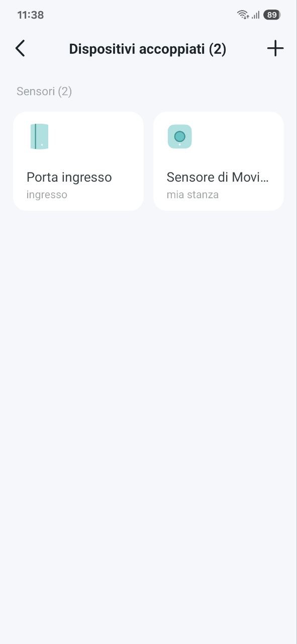Open the motion sensor to toggle its settings
Image resolution: width=297 pixels, height=644 pixels.
[219, 161]
